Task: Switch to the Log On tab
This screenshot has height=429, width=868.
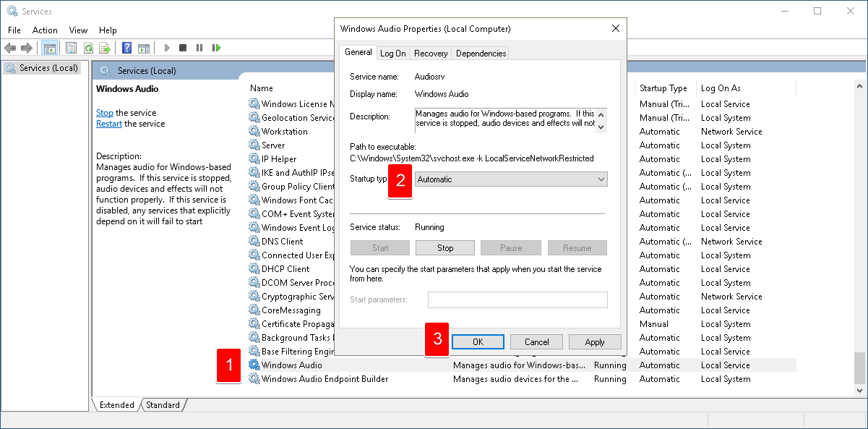Action: point(393,54)
